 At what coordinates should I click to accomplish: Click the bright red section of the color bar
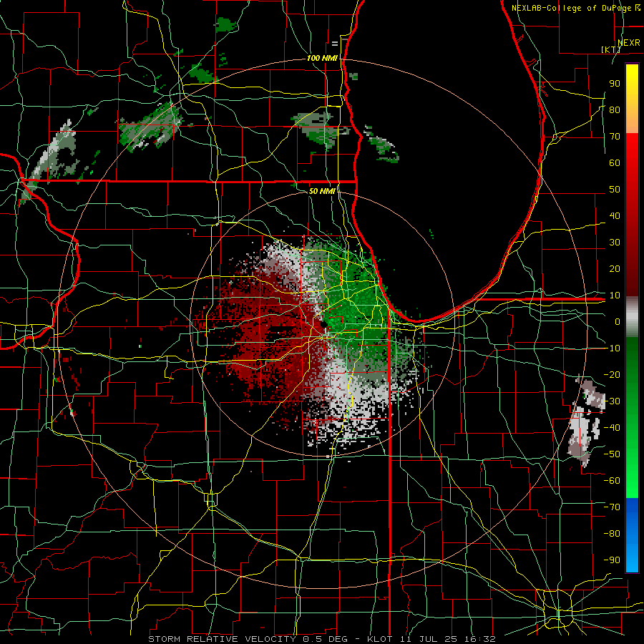click(632, 165)
